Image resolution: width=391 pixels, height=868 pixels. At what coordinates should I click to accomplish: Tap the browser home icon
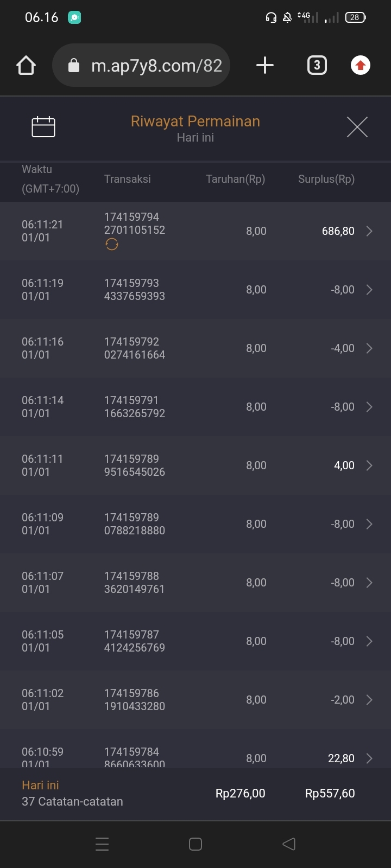pos(26,66)
